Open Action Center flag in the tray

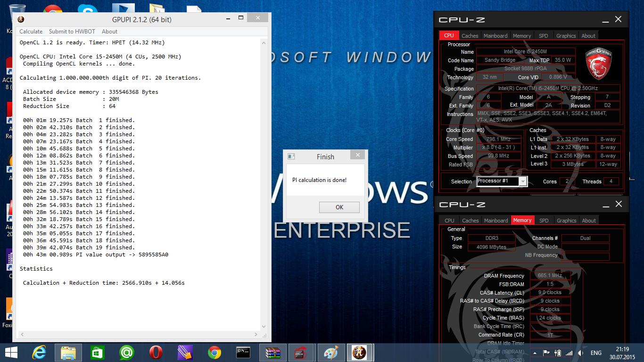(x=546, y=353)
